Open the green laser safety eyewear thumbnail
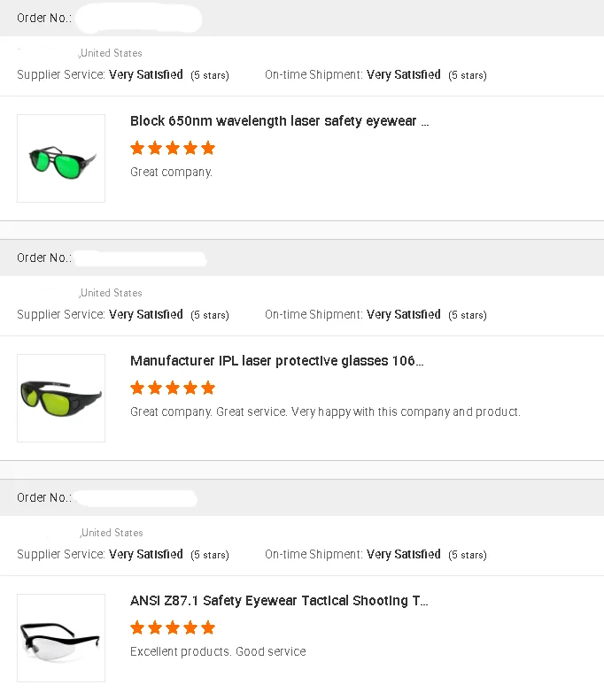 (x=61, y=158)
